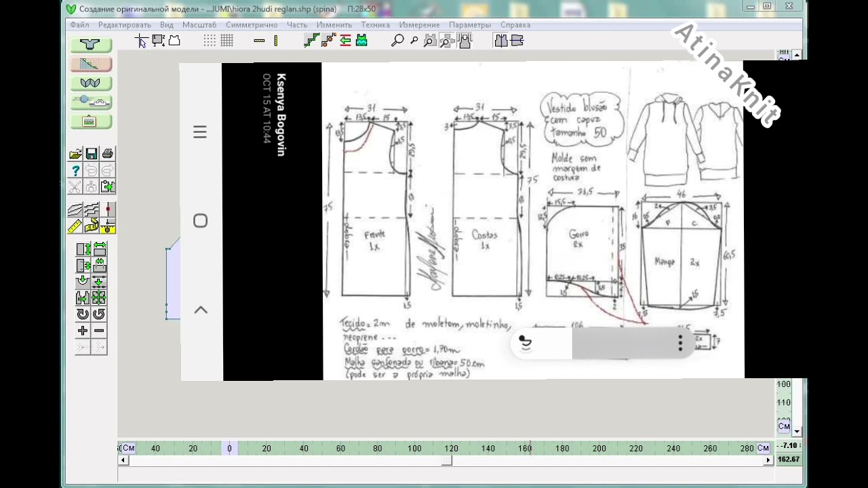
Task: Open the sweater model mode button
Action: coord(90,45)
